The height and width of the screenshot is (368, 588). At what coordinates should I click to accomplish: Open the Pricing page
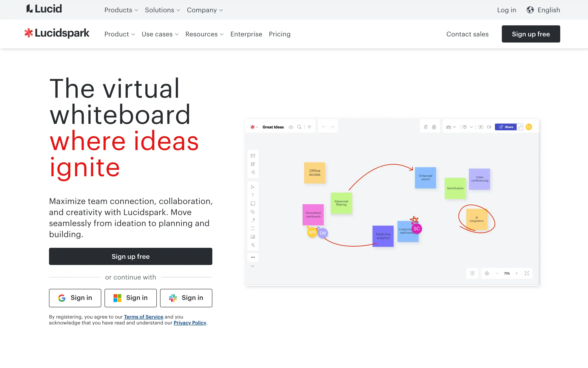tap(280, 34)
